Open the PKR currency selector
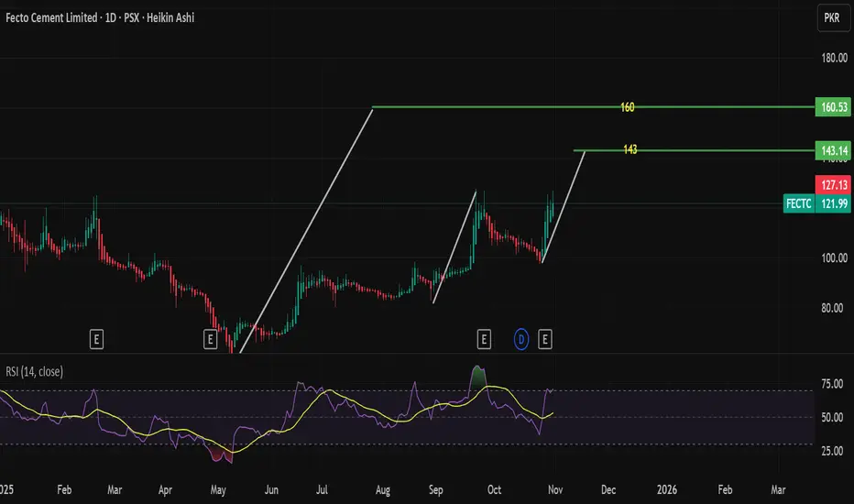Screen dimensions: 854x504 pos(832,18)
